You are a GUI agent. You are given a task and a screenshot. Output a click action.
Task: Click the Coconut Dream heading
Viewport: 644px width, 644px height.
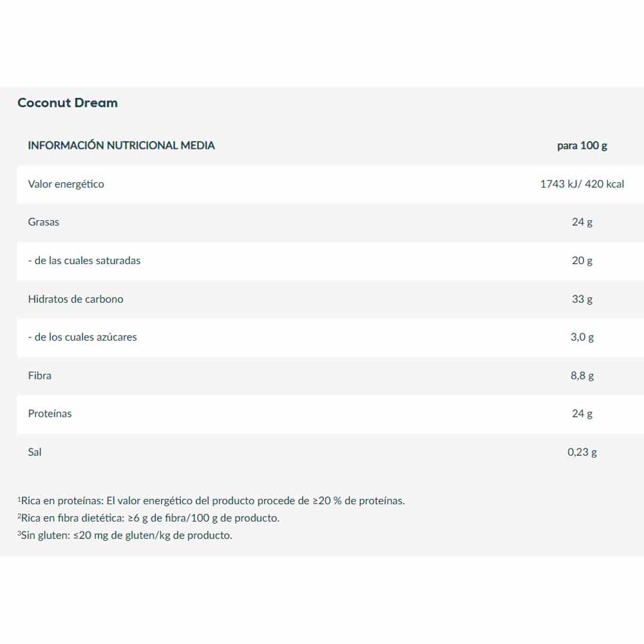(x=68, y=103)
